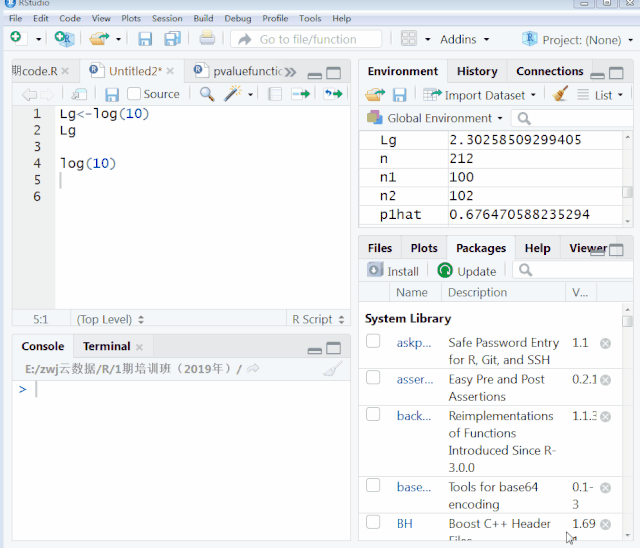Image resolution: width=640 pixels, height=548 pixels.
Task: Click the Environment pane scrollbar thumb
Action: click(x=627, y=192)
